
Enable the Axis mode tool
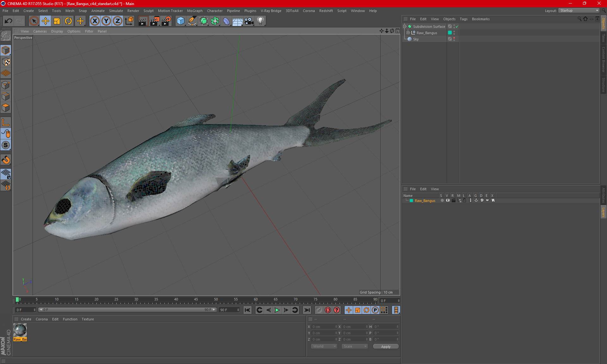(6, 122)
